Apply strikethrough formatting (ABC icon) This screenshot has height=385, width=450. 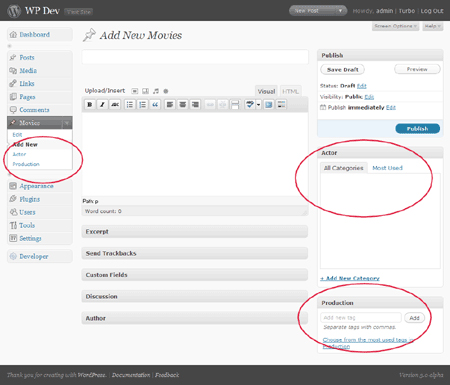(115, 105)
